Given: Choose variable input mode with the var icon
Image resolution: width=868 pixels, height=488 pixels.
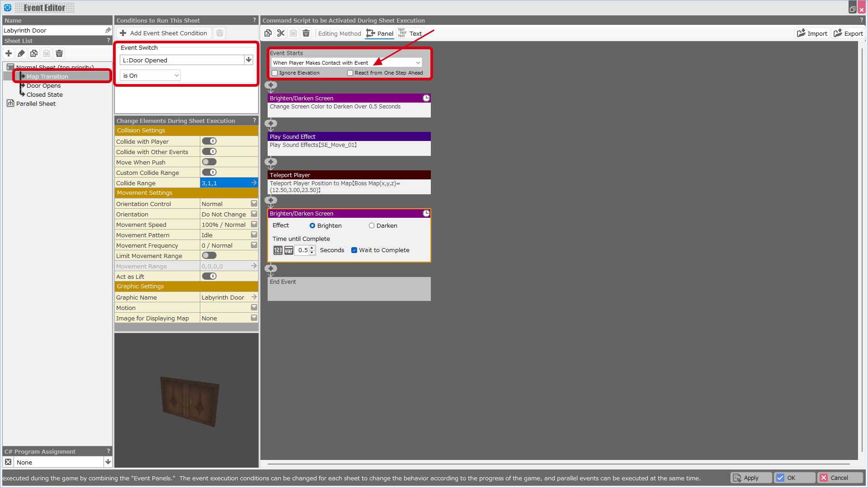Looking at the screenshot, I should 288,250.
